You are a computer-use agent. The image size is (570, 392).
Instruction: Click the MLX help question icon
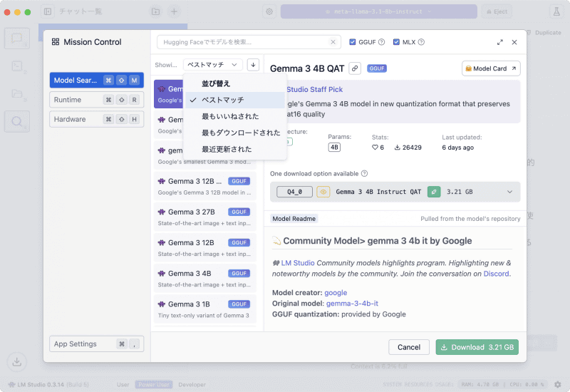[421, 42]
